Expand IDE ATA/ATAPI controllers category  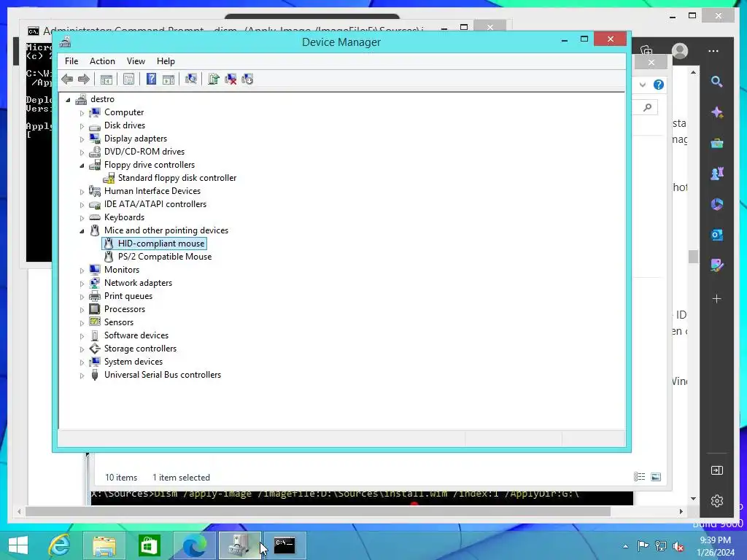tap(82, 205)
